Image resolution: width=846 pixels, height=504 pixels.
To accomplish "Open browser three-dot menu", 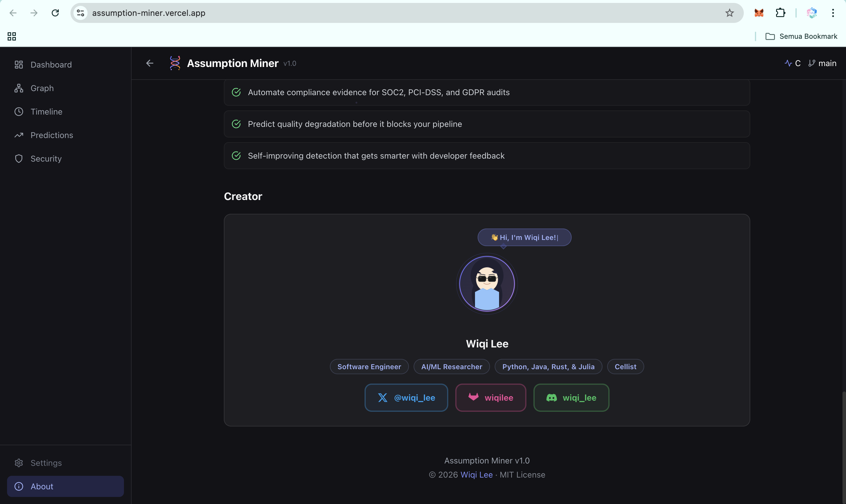I will (833, 13).
